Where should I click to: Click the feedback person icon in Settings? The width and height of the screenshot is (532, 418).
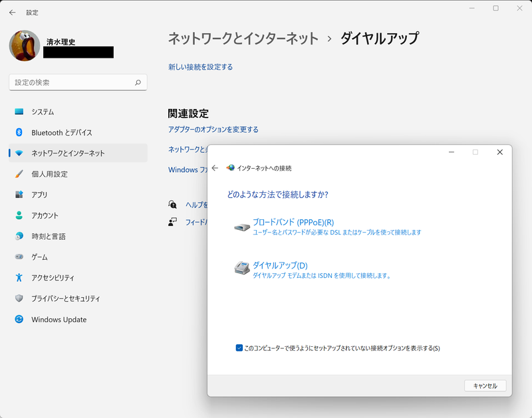172,222
